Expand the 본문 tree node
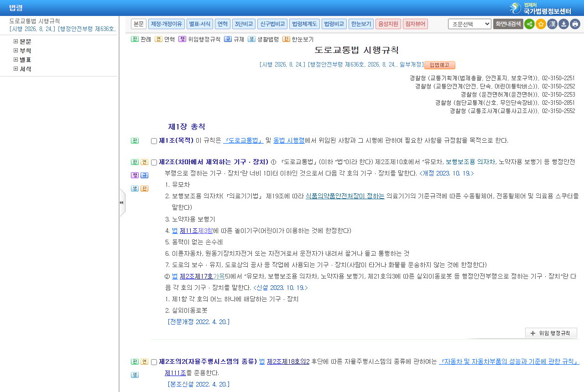Image resolution: width=584 pixels, height=392 pixels. pos(16,41)
